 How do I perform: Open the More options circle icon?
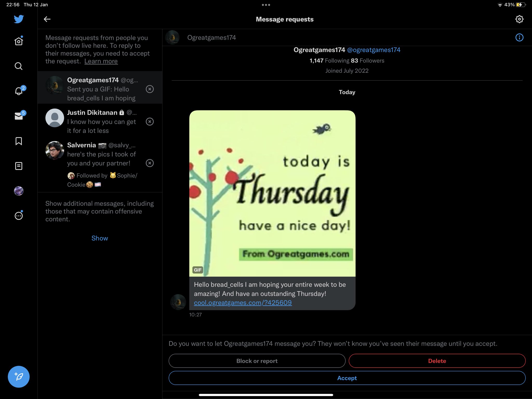[x=19, y=216]
